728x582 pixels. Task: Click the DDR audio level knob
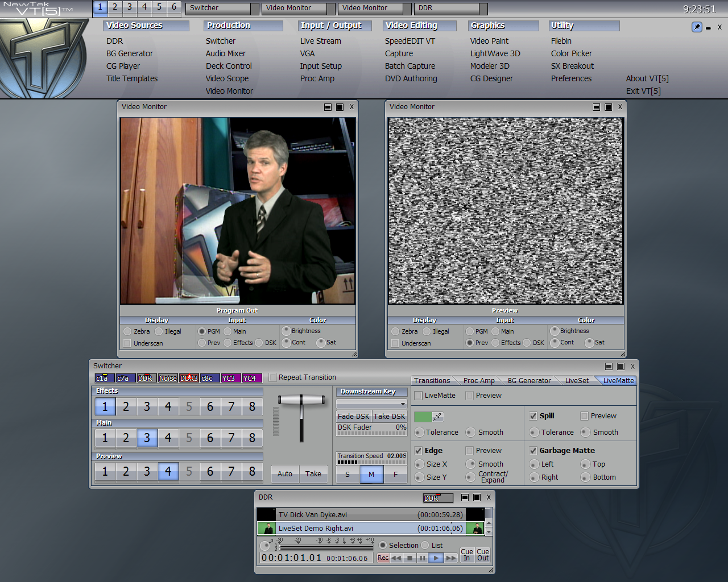pos(265,546)
